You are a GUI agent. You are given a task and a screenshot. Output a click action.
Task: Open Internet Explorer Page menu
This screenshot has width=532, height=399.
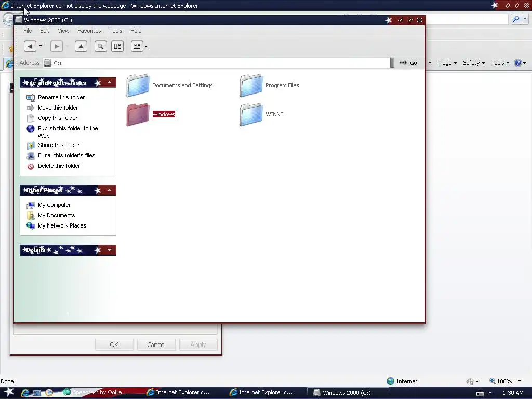coord(447,63)
